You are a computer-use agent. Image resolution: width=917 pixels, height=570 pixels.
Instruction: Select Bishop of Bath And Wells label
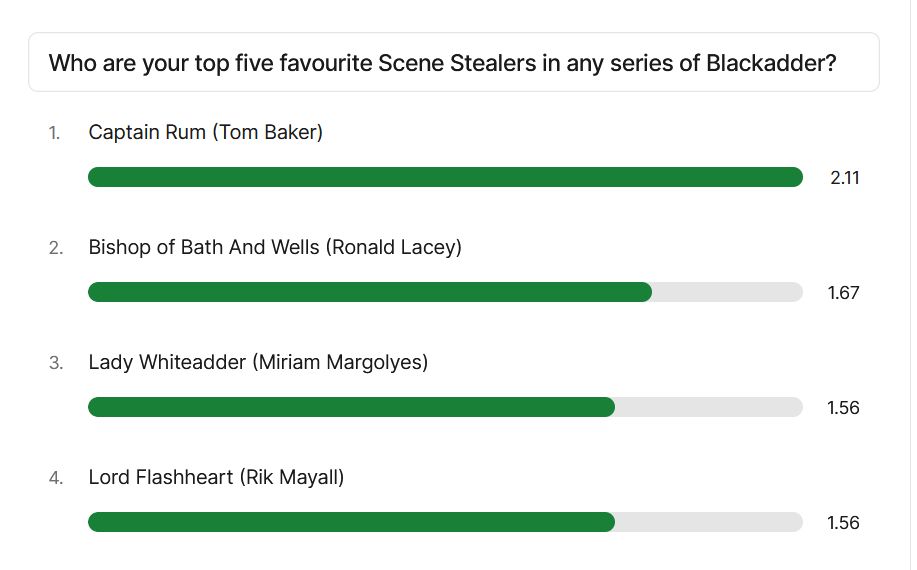275,247
